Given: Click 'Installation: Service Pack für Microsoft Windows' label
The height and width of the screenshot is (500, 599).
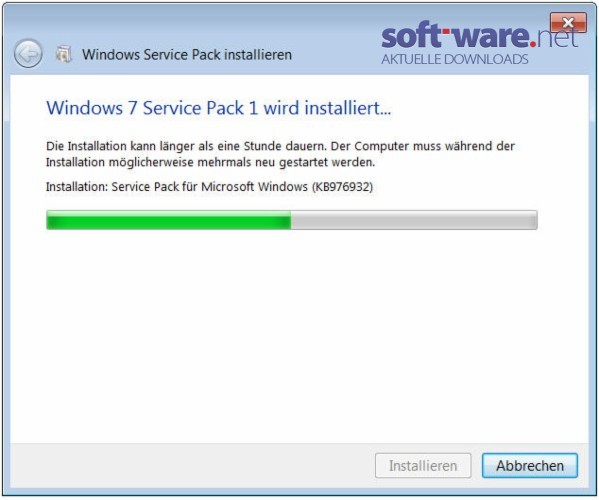Looking at the screenshot, I should point(176,187).
